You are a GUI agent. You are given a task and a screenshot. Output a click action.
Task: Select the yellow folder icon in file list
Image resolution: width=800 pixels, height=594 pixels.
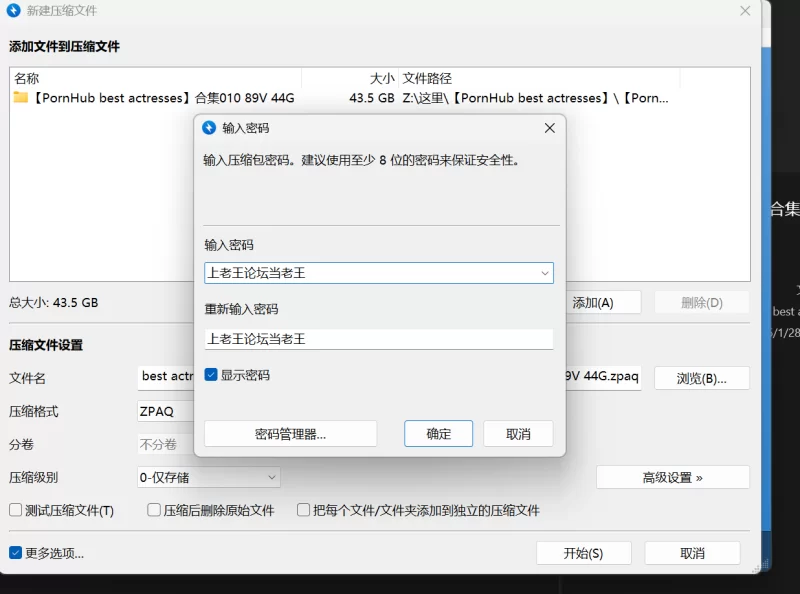20,97
